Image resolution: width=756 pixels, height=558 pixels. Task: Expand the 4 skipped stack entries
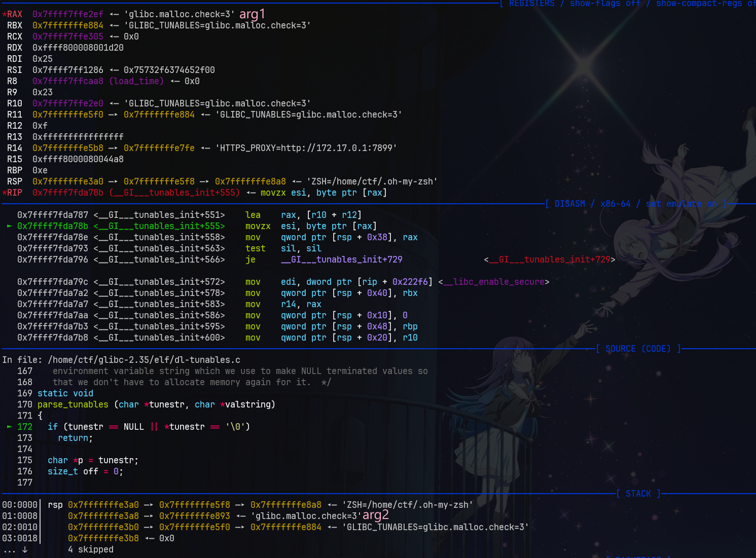click(x=91, y=549)
